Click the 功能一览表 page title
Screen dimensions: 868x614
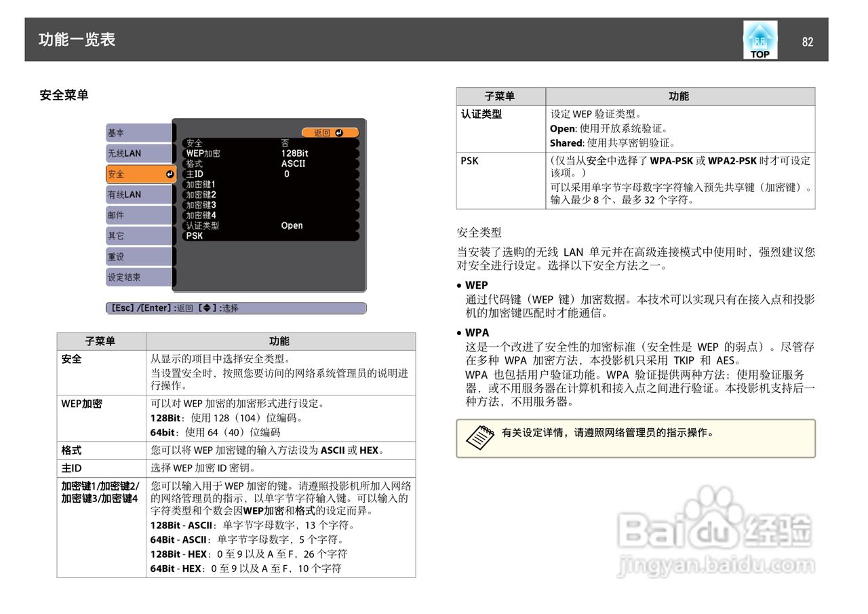pyautogui.click(x=77, y=39)
